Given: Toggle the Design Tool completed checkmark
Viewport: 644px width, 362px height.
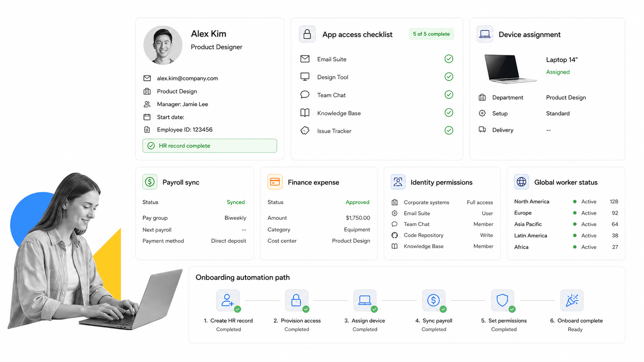Looking at the screenshot, I should tap(449, 77).
